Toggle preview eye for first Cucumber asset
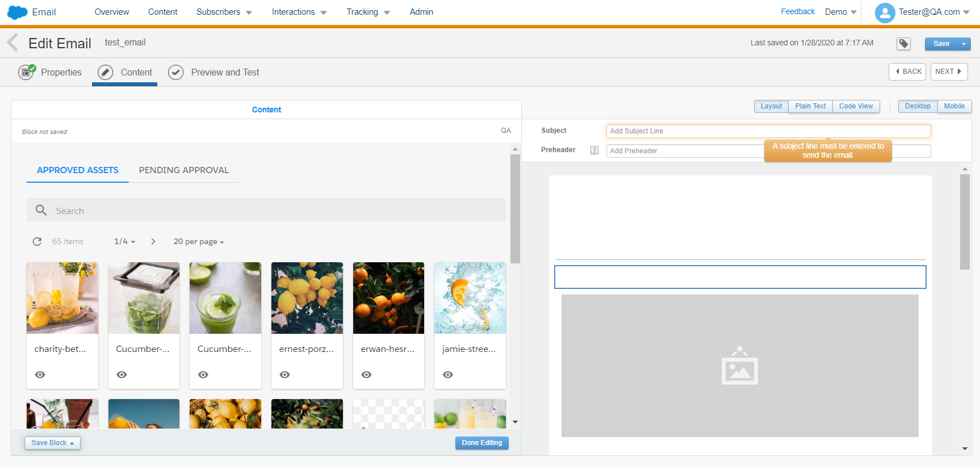 coord(122,375)
